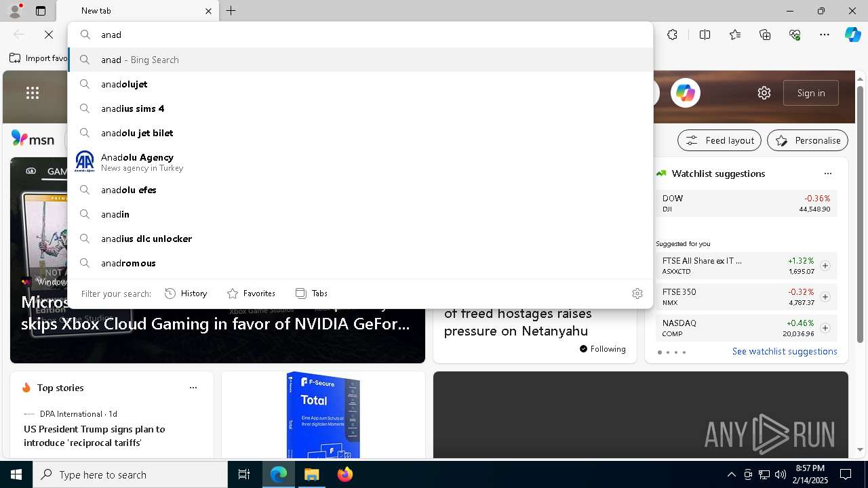The width and height of the screenshot is (868, 488).
Task: Open Task View on the taskbar
Action: point(244,474)
